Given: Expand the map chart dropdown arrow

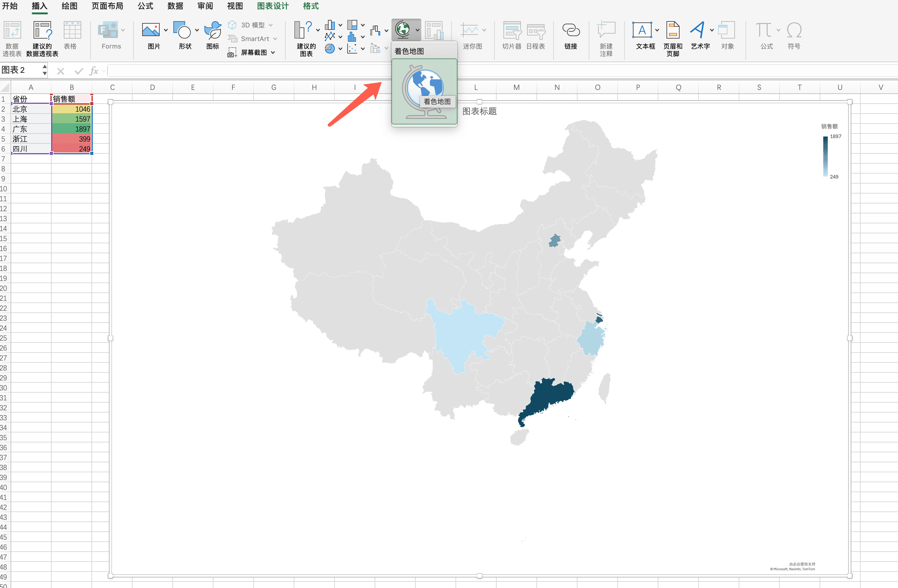Looking at the screenshot, I should pyautogui.click(x=417, y=30).
